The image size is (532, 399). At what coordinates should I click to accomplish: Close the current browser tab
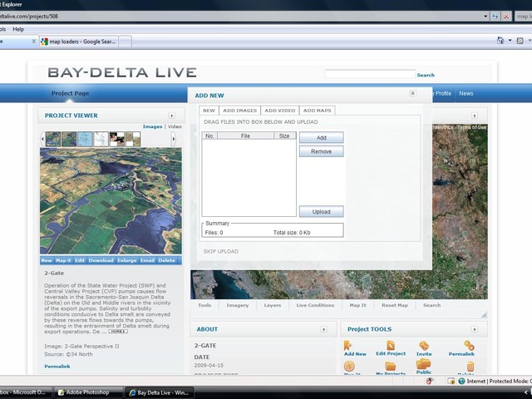tap(33, 42)
